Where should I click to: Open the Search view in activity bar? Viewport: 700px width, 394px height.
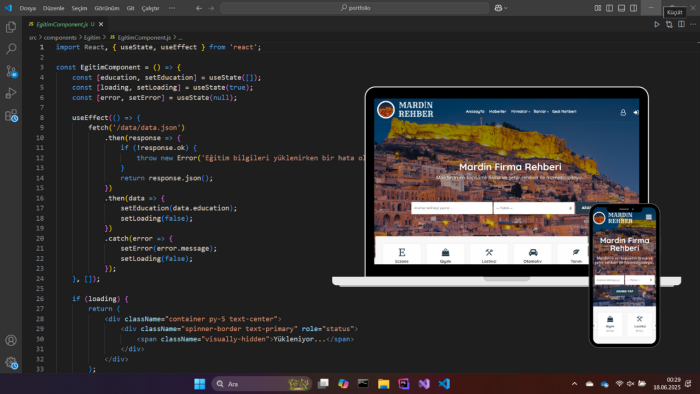pos(11,49)
